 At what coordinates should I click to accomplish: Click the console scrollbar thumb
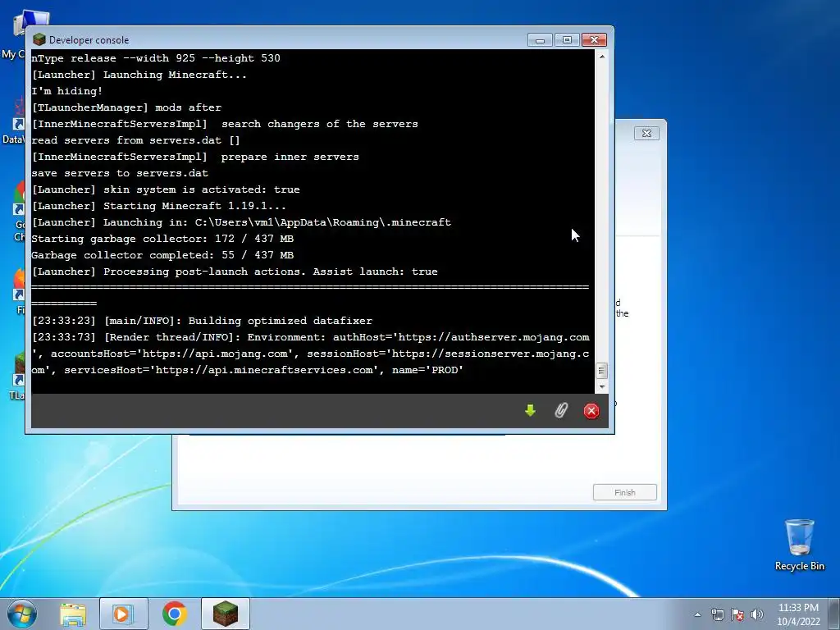coord(601,371)
